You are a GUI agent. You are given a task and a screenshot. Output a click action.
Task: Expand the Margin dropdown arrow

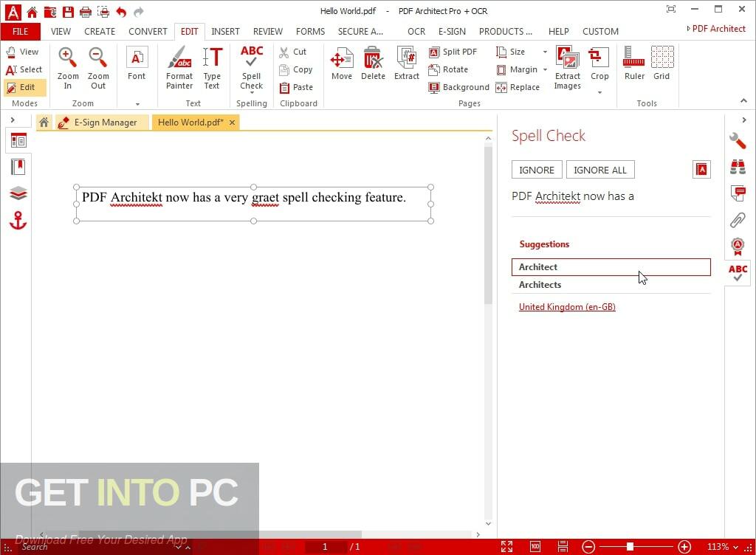(x=546, y=69)
